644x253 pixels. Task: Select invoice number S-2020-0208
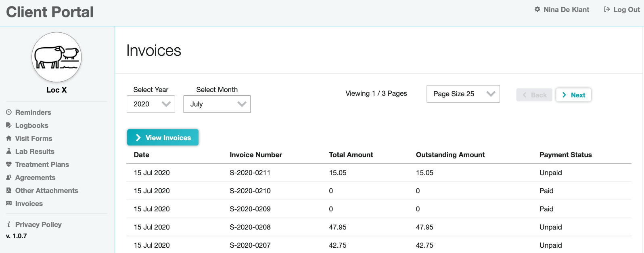point(250,227)
